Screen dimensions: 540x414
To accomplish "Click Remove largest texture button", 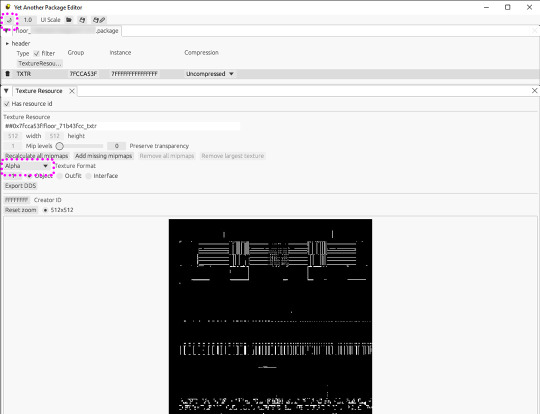I will point(233,156).
